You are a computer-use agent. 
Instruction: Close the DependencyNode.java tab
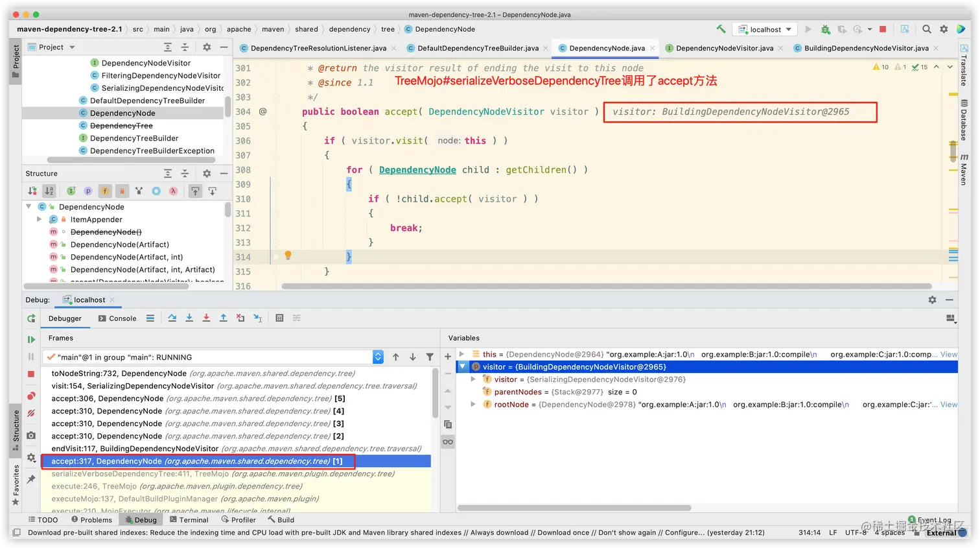(x=652, y=48)
